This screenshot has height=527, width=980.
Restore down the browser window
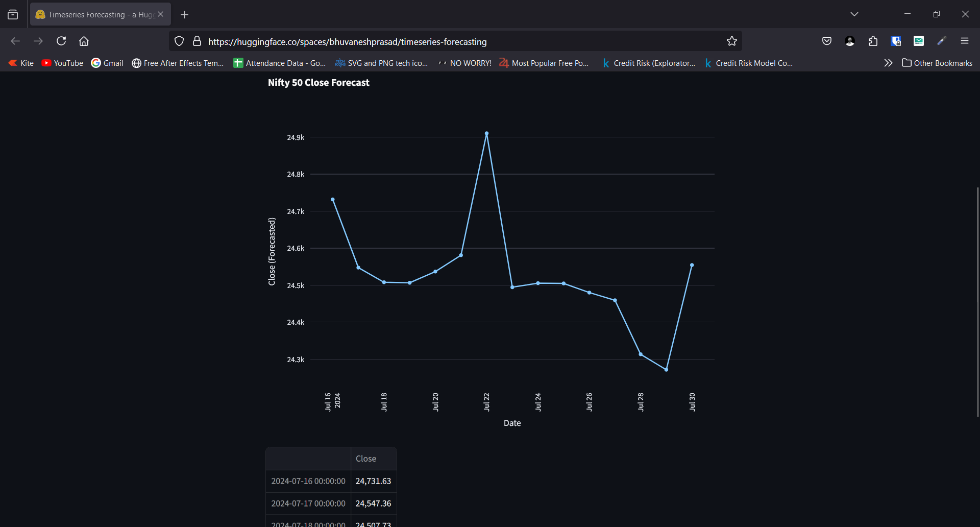click(x=936, y=14)
